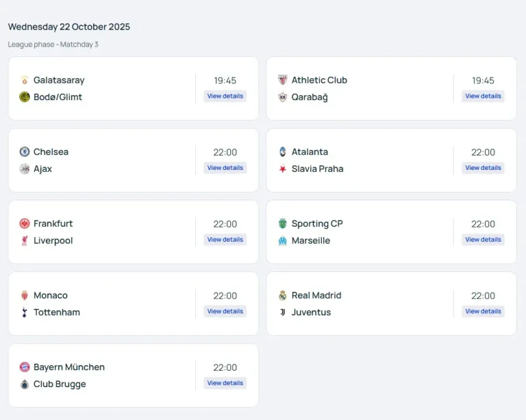View details for Bayern München vs Club Brugge
The image size is (526, 420).
(x=225, y=383)
